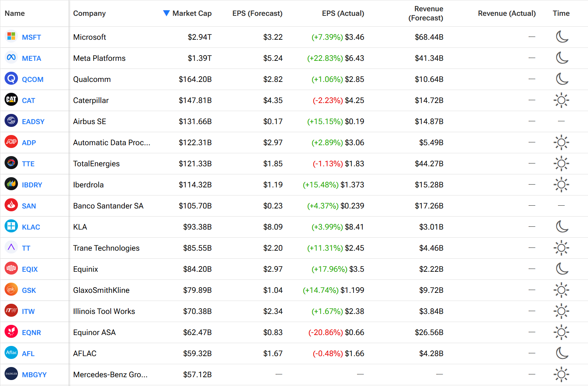The height and width of the screenshot is (386, 588).
Task: Click the sun icon in Illinois Tool Works row
Action: click(561, 311)
